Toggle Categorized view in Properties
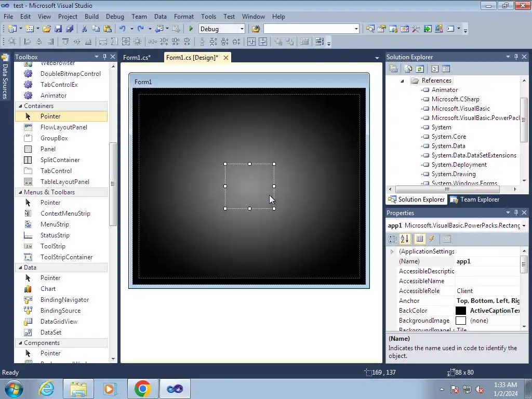Viewport: 532px width, 399px height. point(393,239)
